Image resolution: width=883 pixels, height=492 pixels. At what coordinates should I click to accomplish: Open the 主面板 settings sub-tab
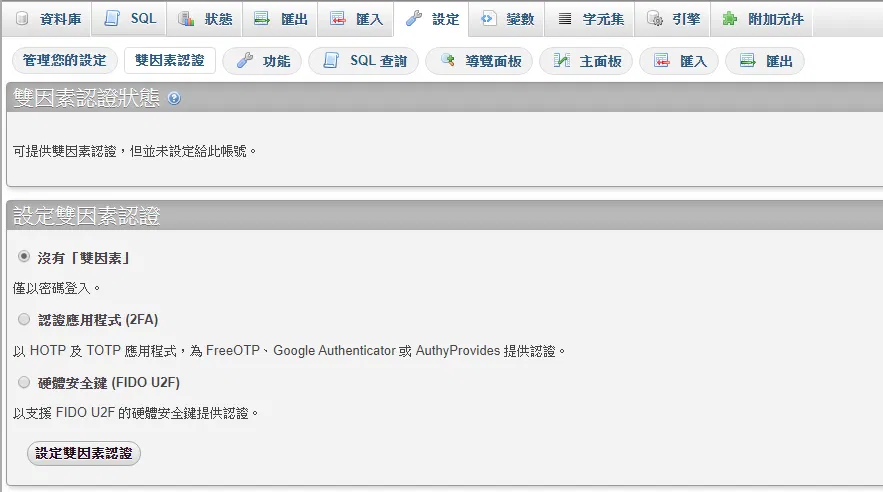click(x=586, y=61)
